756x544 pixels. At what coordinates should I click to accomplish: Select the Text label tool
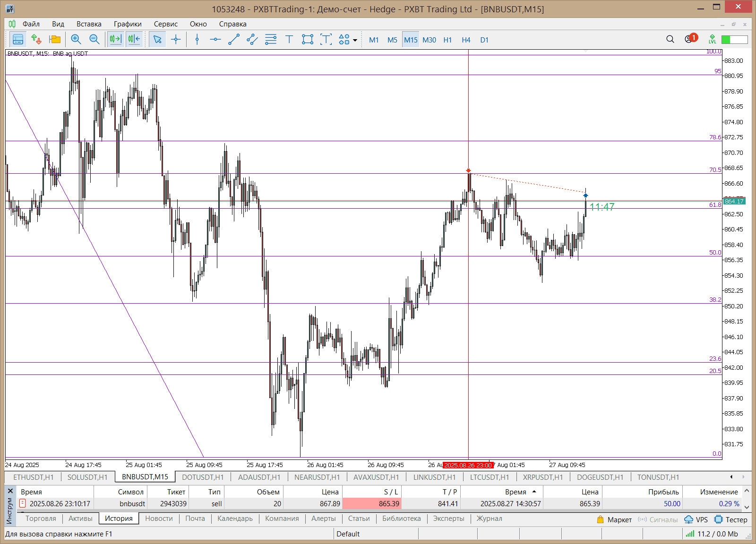(289, 40)
